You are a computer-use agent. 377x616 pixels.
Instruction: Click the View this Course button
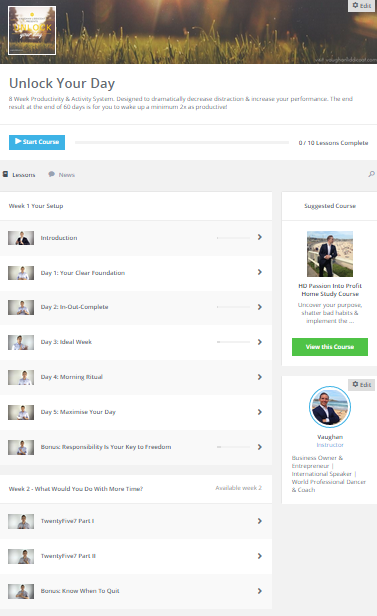click(x=330, y=347)
